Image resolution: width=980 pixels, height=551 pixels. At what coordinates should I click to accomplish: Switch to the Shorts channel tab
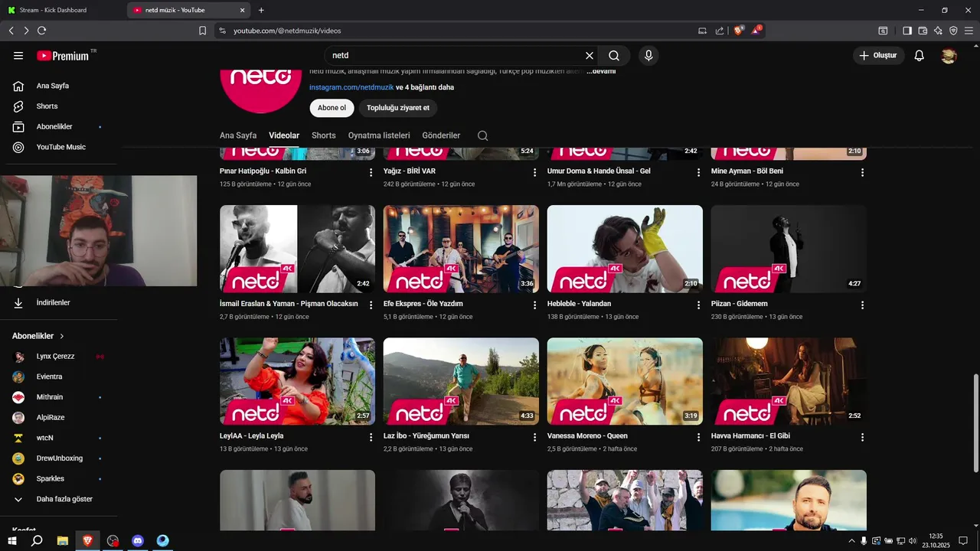point(324,135)
